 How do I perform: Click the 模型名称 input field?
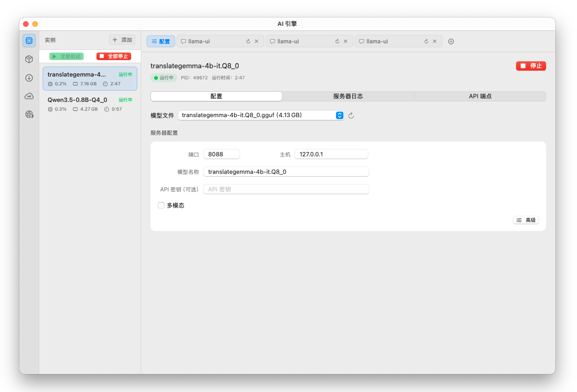click(286, 172)
